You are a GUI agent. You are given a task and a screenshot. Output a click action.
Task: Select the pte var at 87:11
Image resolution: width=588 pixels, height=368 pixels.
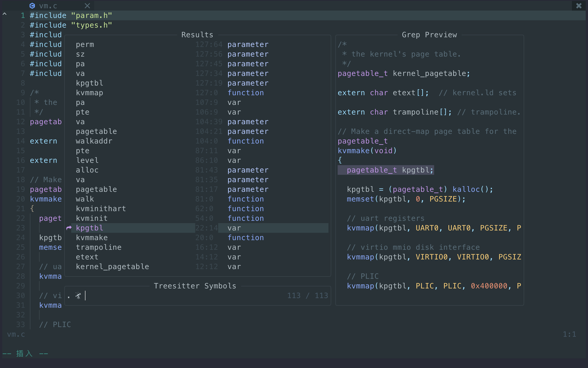click(198, 151)
